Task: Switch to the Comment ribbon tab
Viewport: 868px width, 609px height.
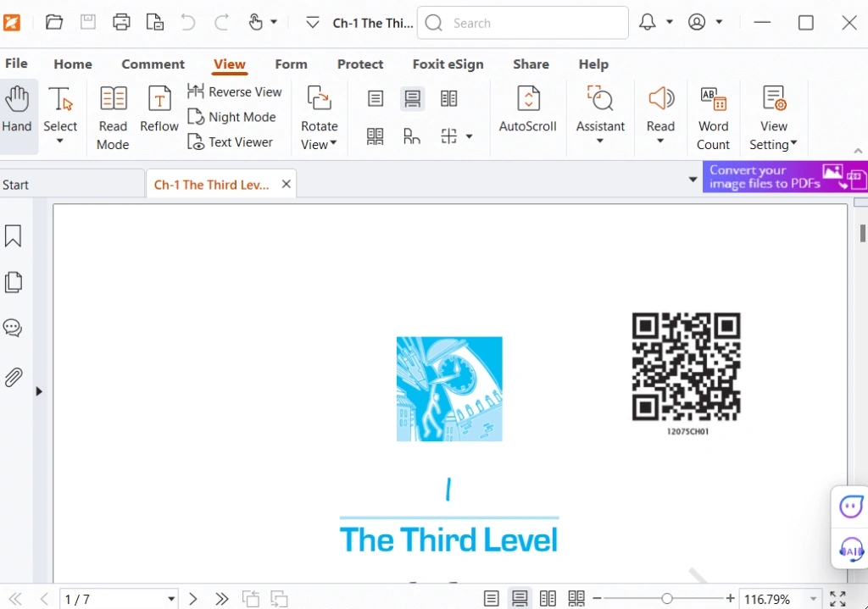Action: pyautogui.click(x=153, y=64)
